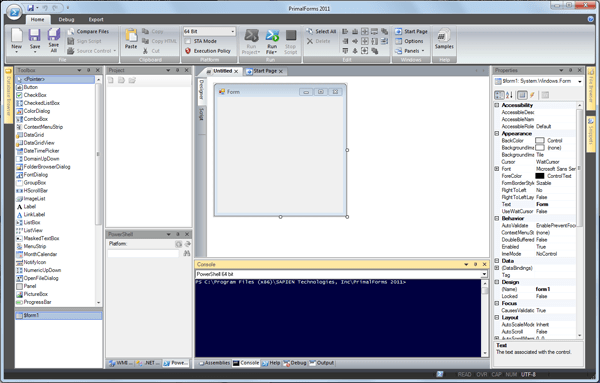Show events lightning bolt icon in Properties

click(x=532, y=95)
